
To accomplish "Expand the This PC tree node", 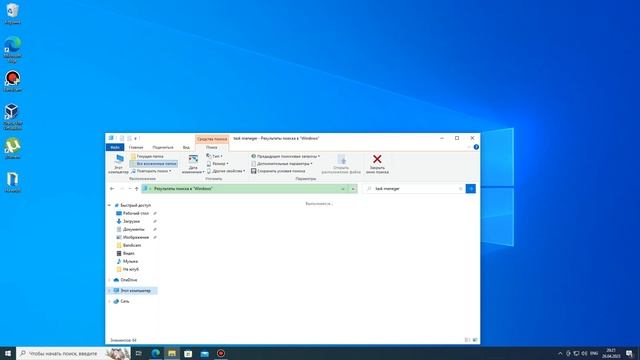I will pyautogui.click(x=109, y=291).
